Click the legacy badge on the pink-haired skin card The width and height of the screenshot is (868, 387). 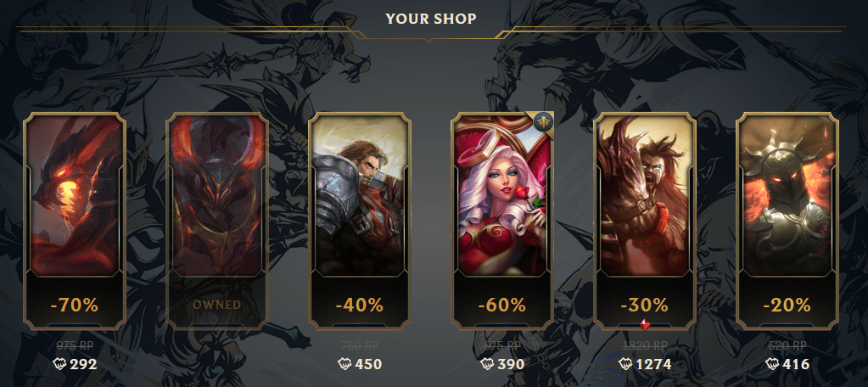542,122
